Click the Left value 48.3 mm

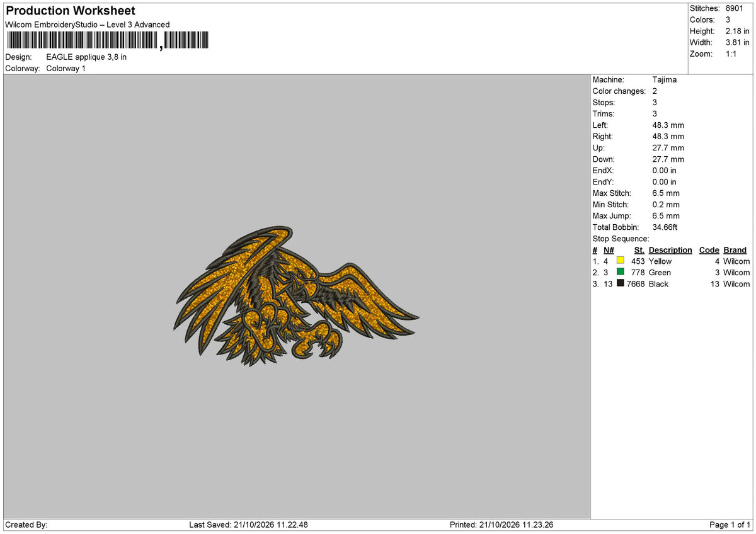(x=668, y=125)
